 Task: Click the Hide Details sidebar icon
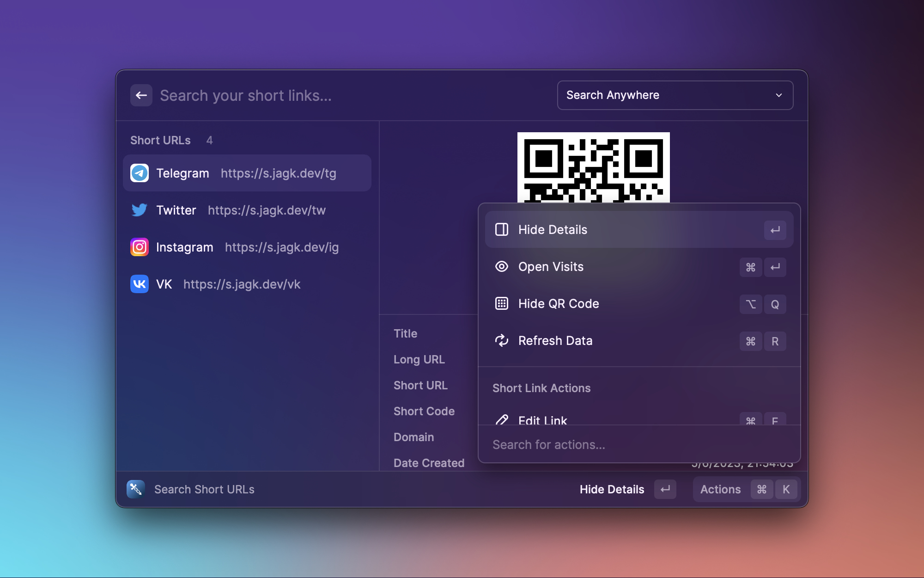tap(501, 229)
